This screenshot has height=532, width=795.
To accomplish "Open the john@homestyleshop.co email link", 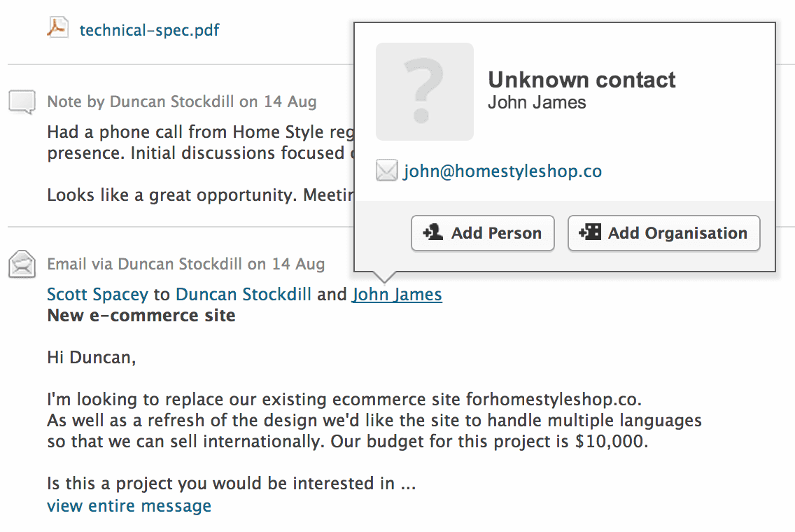I will 502,171.
